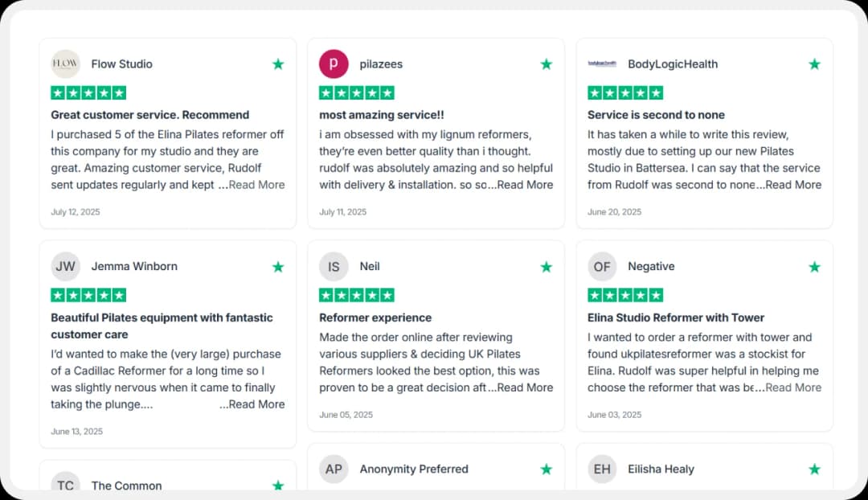Click the star icon on Eilisha Healy's card

(x=814, y=469)
